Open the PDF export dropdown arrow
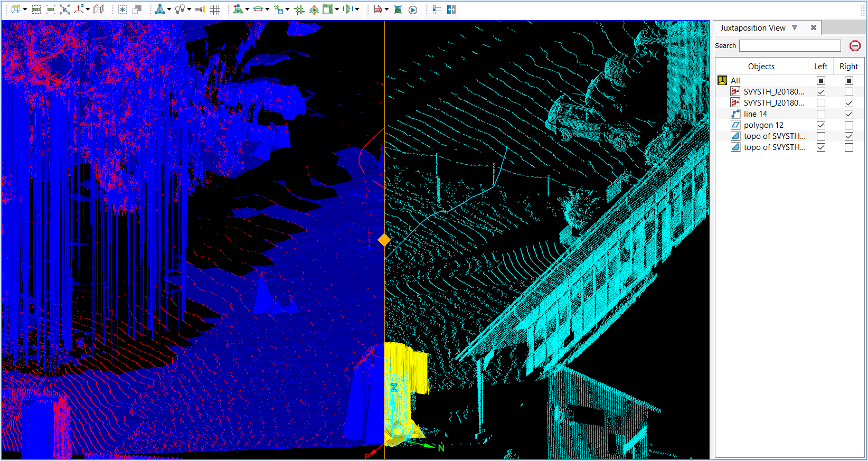 (x=387, y=10)
